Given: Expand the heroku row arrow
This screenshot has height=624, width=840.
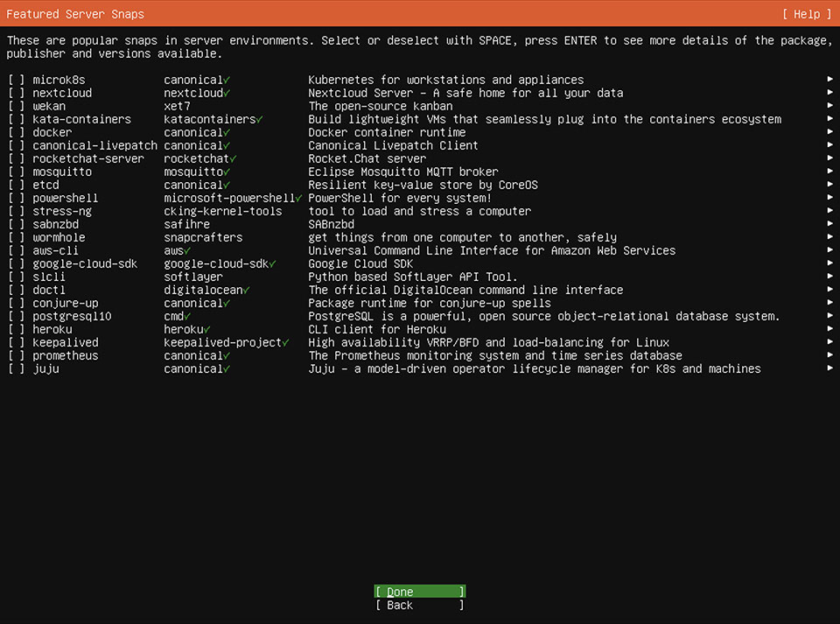Looking at the screenshot, I should click(x=829, y=329).
